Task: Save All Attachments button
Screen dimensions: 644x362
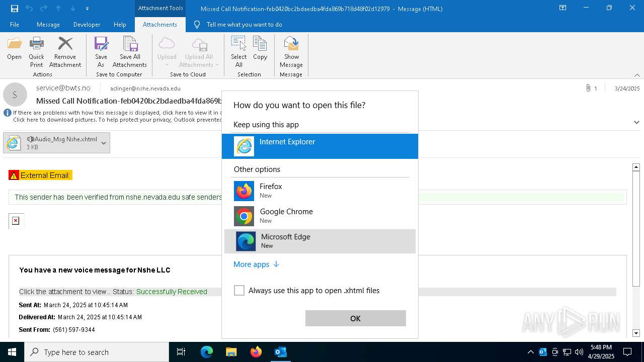Action: point(130,52)
